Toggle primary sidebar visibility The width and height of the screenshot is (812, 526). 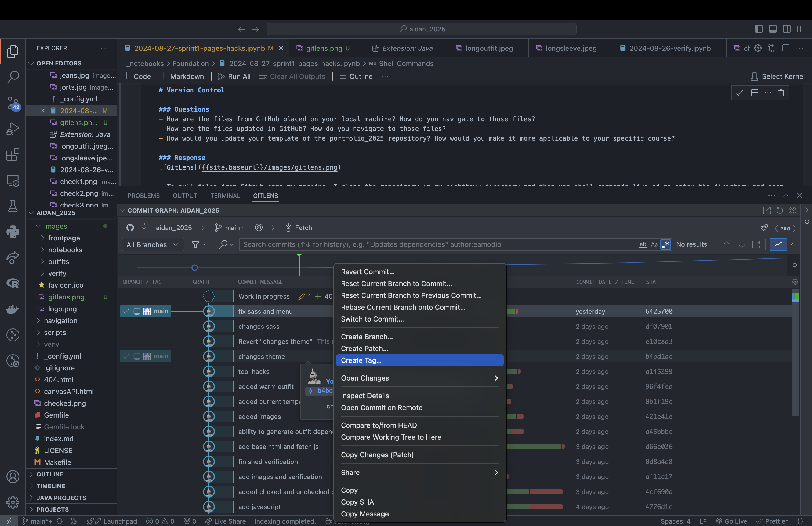point(759,29)
